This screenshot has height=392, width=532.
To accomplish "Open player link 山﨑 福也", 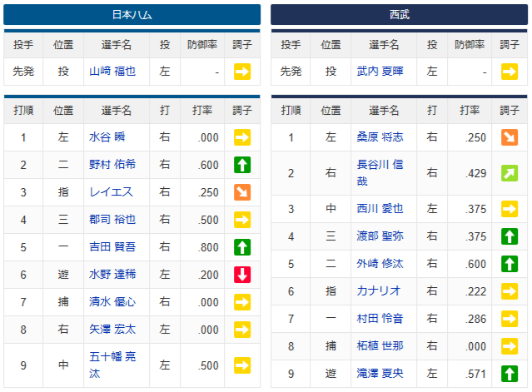I will pyautogui.click(x=112, y=72).
